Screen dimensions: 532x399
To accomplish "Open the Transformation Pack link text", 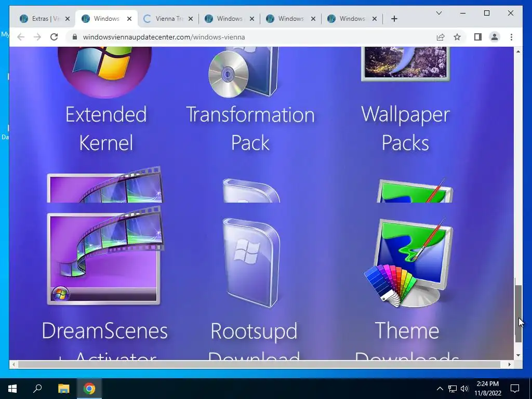I will pyautogui.click(x=250, y=128).
